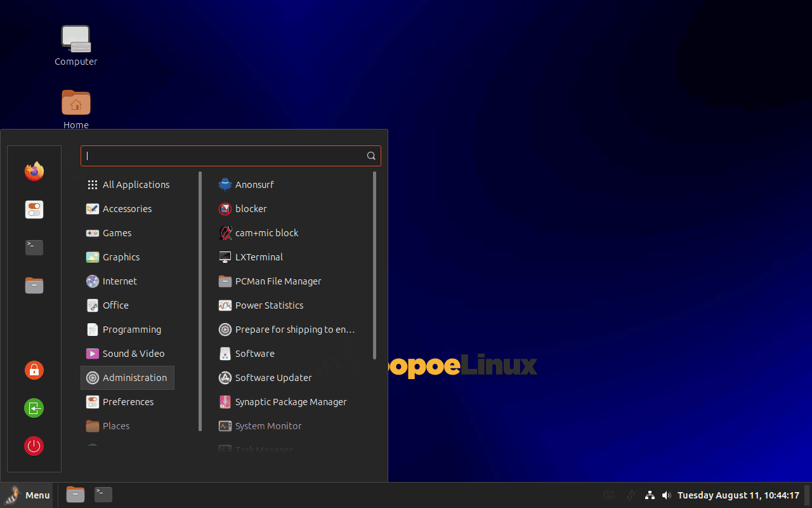Select the Places category
Image resolution: width=812 pixels, height=508 pixels.
[x=128, y=426]
